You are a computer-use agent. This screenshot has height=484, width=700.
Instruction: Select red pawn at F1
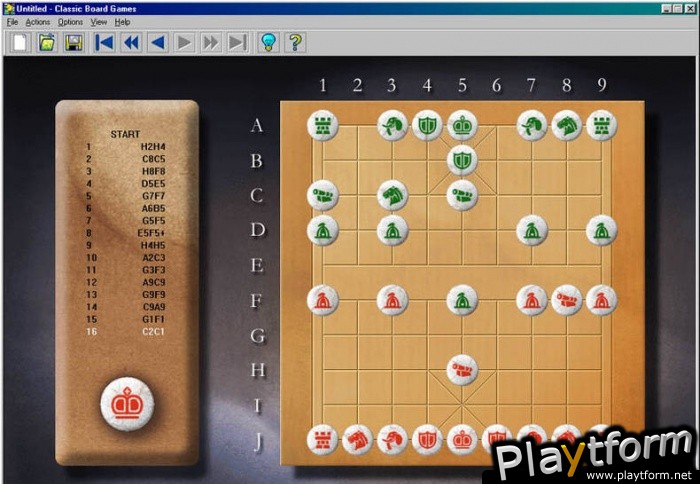pyautogui.click(x=322, y=300)
